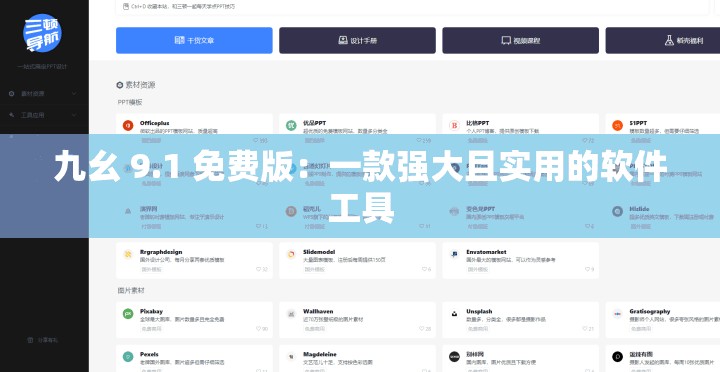Open the Pexels title link

pyautogui.click(x=149, y=355)
